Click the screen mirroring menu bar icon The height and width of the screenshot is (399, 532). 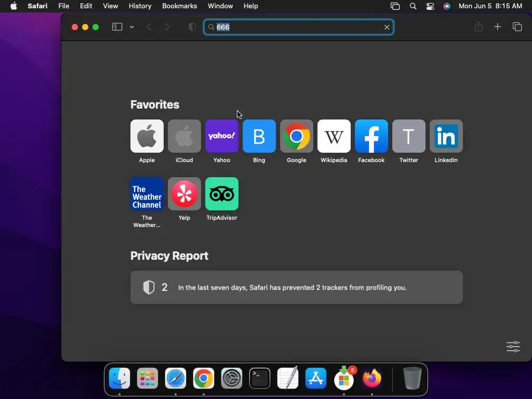coord(395,6)
